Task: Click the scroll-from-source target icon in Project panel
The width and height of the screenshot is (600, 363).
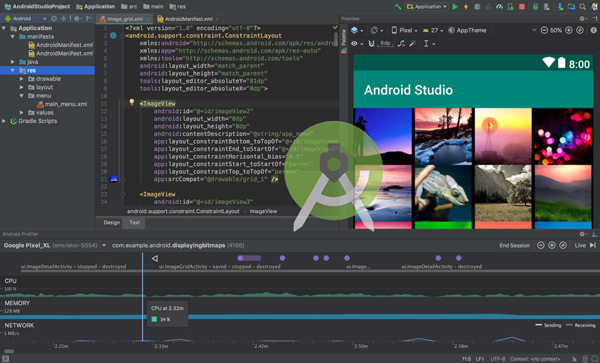Action: (x=54, y=18)
